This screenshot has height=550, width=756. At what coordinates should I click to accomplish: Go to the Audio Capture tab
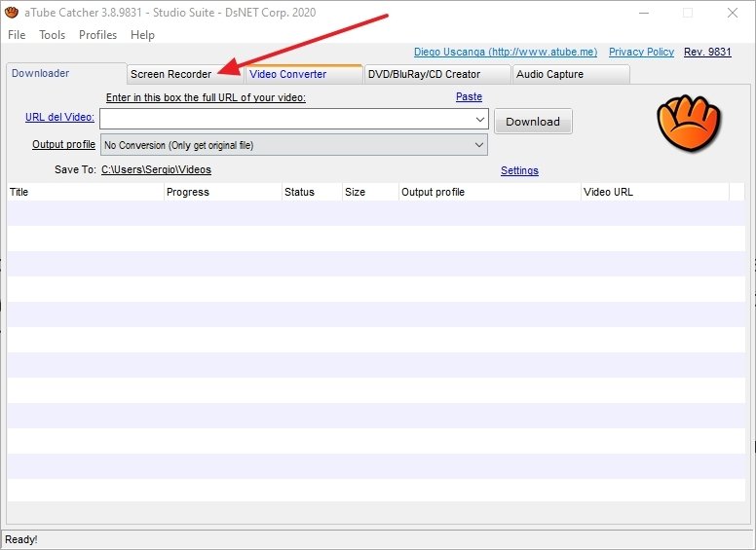(571, 74)
